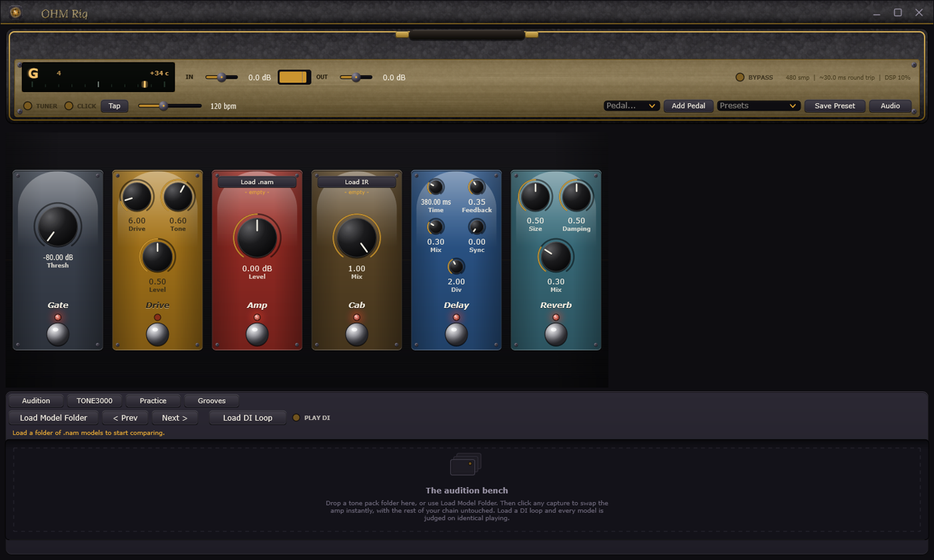Click the Delay Feedback knob
Image resolution: width=934 pixels, height=560 pixels.
(x=476, y=187)
